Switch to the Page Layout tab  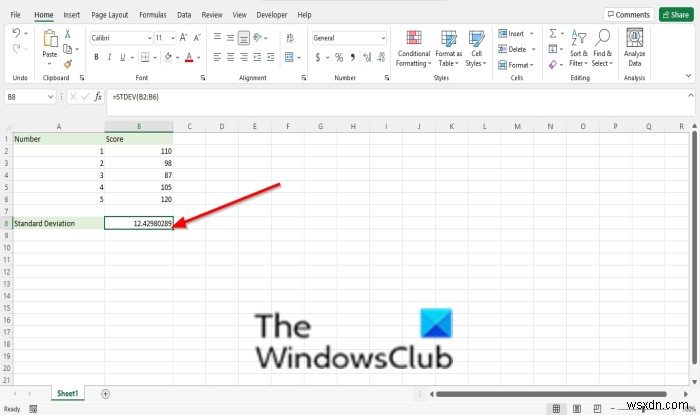point(109,15)
